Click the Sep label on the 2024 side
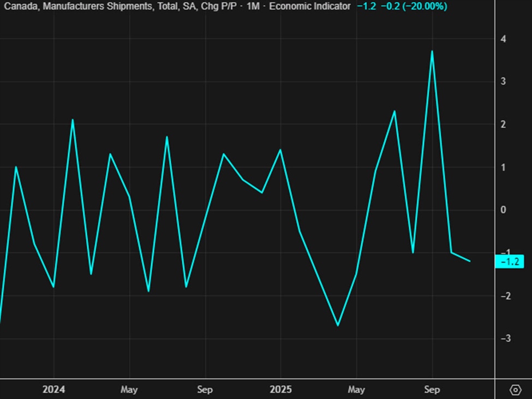Image resolution: width=532 pixels, height=399 pixels. 205,390
